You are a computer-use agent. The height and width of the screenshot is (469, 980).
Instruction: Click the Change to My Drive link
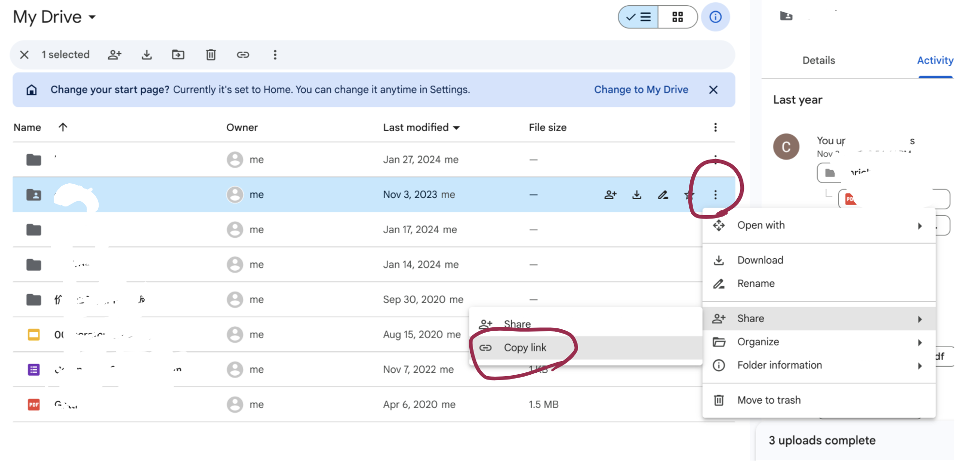641,90
